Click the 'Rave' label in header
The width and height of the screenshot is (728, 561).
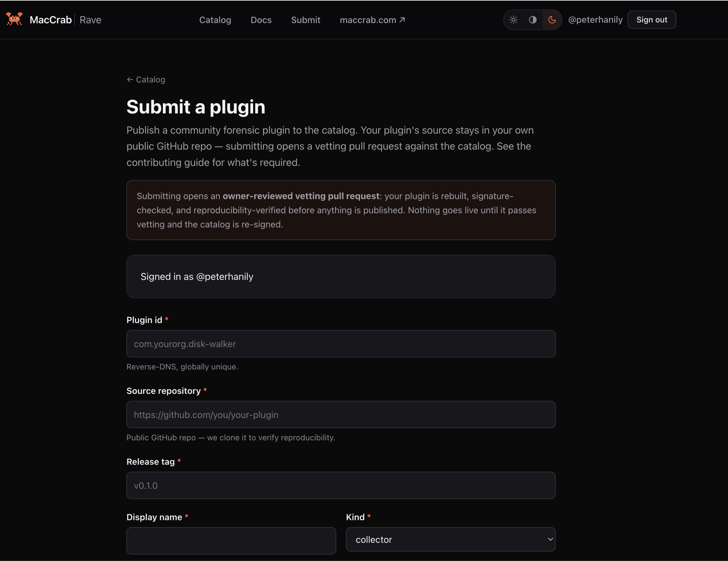click(91, 20)
